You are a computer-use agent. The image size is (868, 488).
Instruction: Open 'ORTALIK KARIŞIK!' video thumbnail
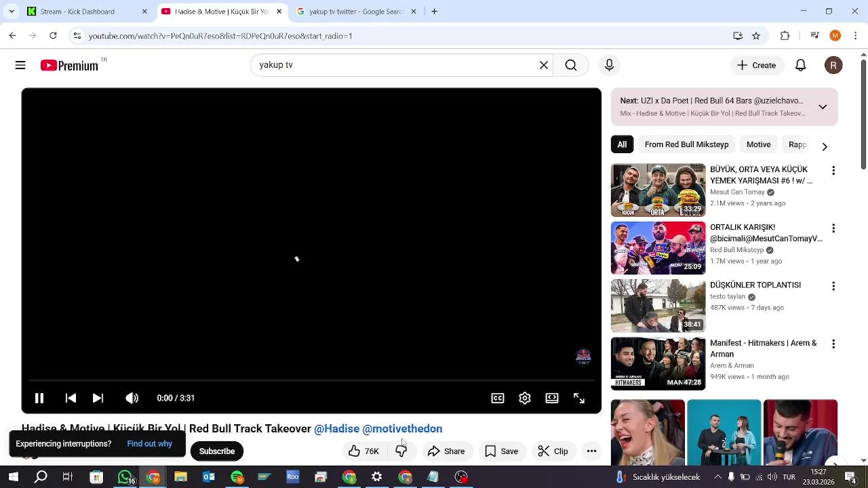coord(658,248)
